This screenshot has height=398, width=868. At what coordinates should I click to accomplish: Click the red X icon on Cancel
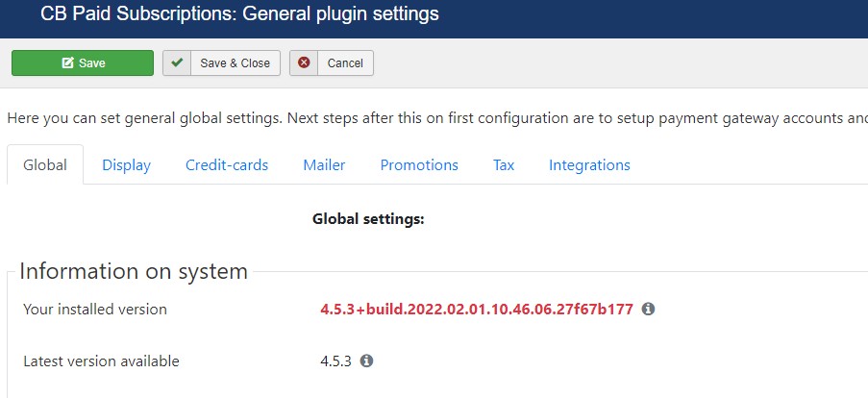[x=304, y=63]
